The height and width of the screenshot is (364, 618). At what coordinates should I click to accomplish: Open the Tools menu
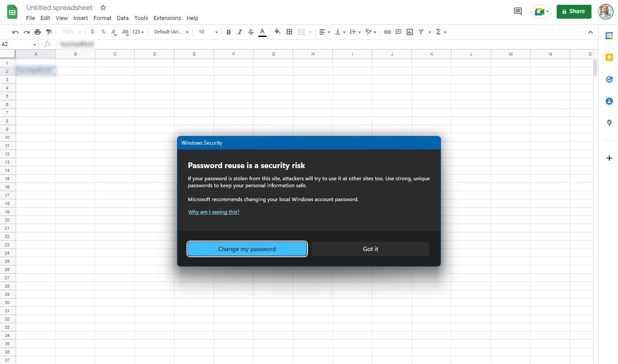tap(141, 18)
